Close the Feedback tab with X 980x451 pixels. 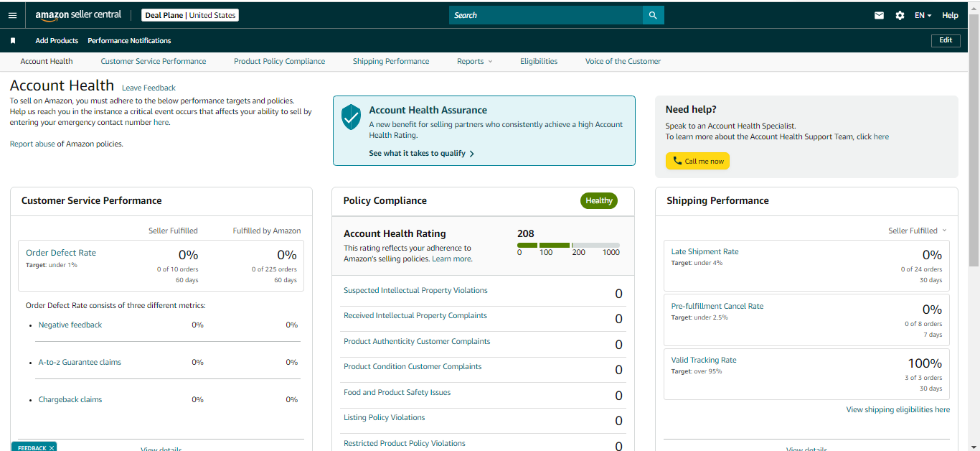tap(52, 447)
